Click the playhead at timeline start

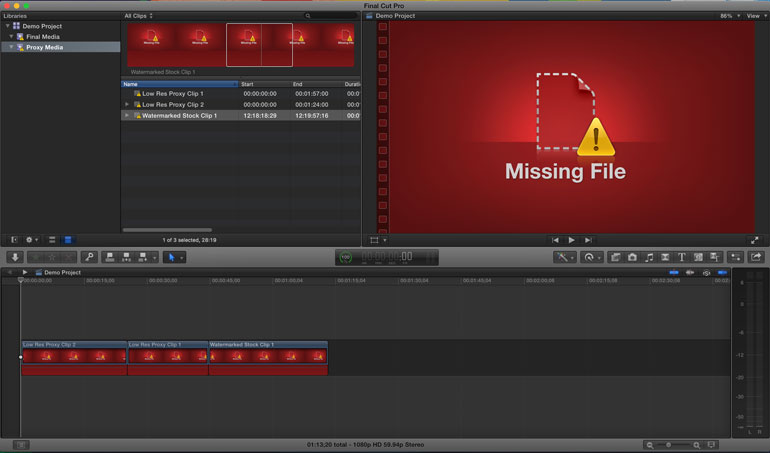tap(20, 280)
